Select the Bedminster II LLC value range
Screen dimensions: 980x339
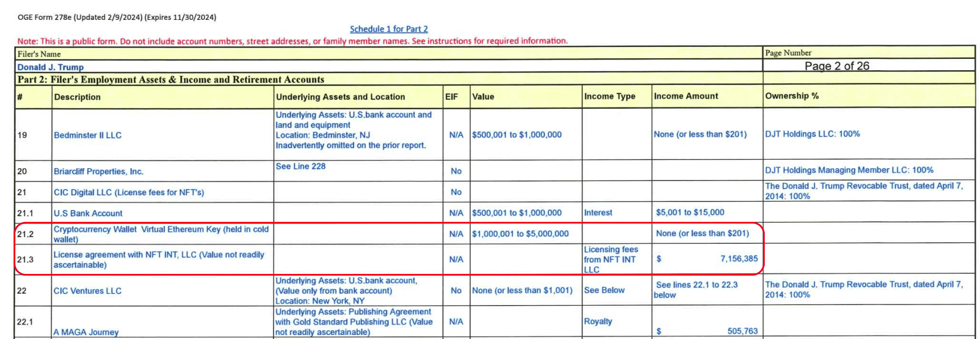pyautogui.click(x=517, y=135)
